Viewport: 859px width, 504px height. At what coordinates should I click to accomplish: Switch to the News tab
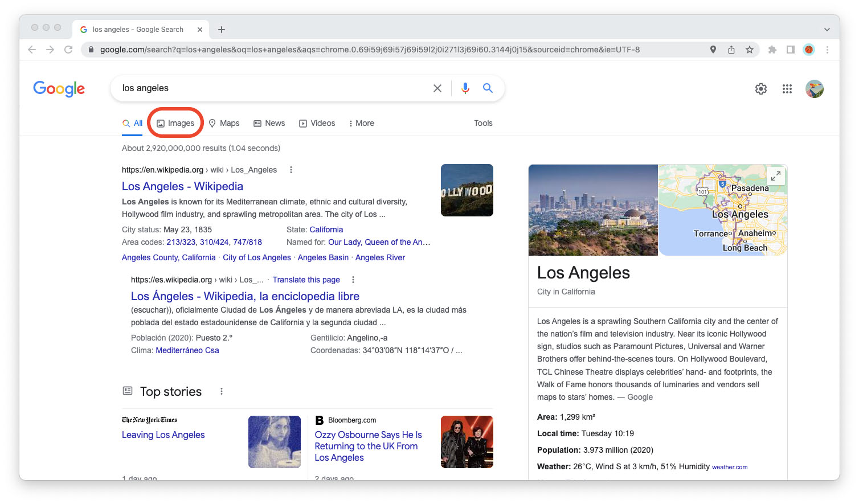[269, 123]
